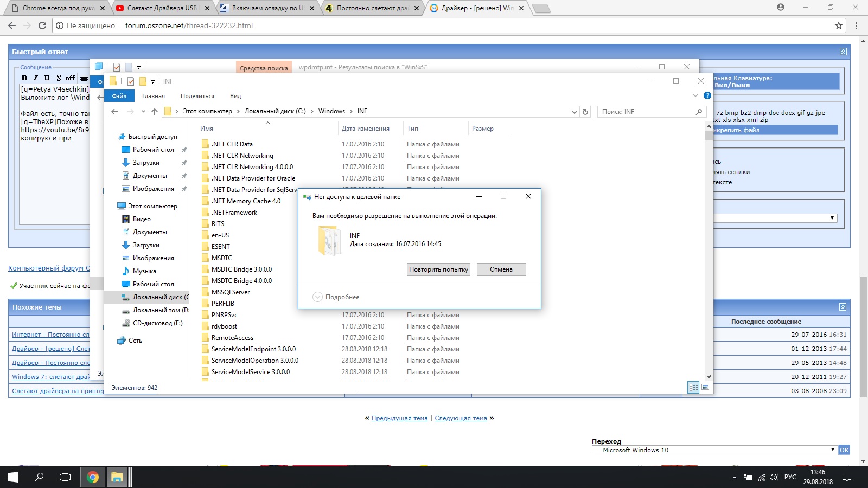Image resolution: width=868 pixels, height=488 pixels.
Task: Click the OK button next to Переход
Action: (x=844, y=450)
